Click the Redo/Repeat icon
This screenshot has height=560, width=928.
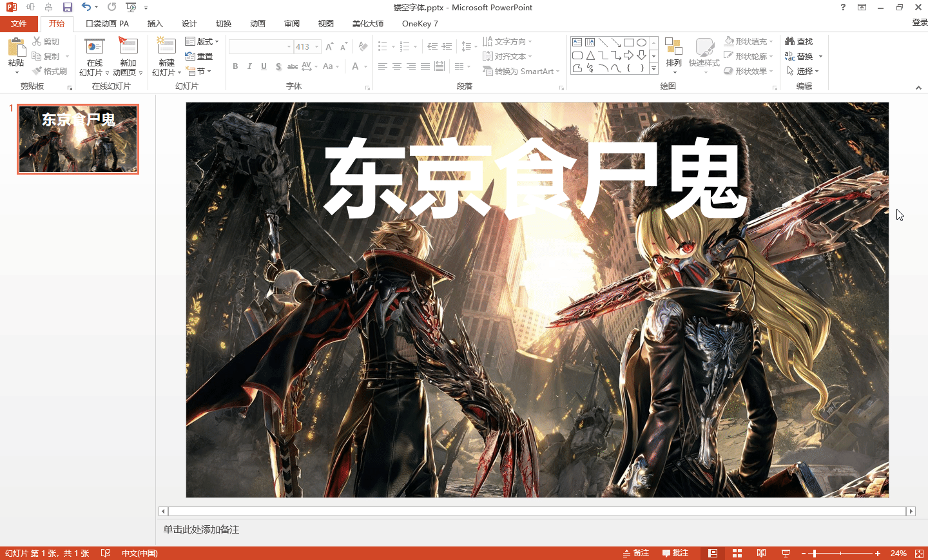(x=112, y=7)
